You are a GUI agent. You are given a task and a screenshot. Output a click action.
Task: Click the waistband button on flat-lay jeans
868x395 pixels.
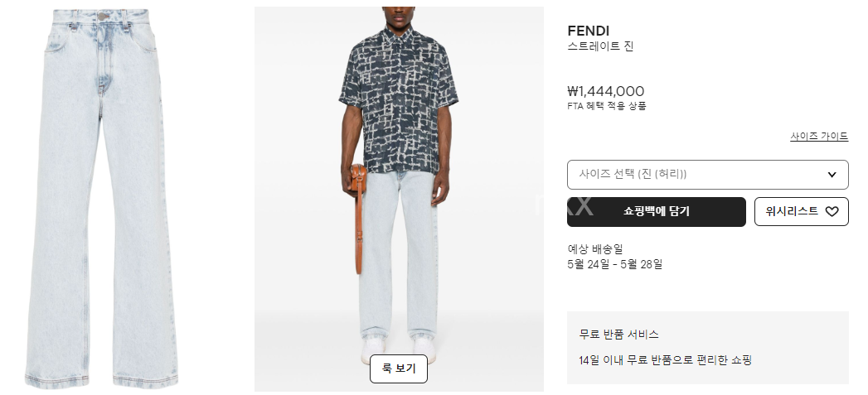tap(103, 16)
